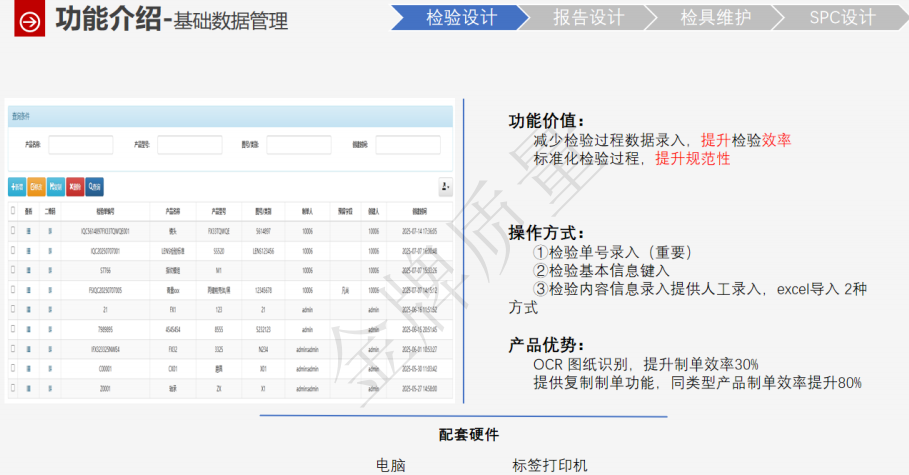Click the orange edit toolbar button
This screenshot has width=909, height=475.
click(x=36, y=186)
